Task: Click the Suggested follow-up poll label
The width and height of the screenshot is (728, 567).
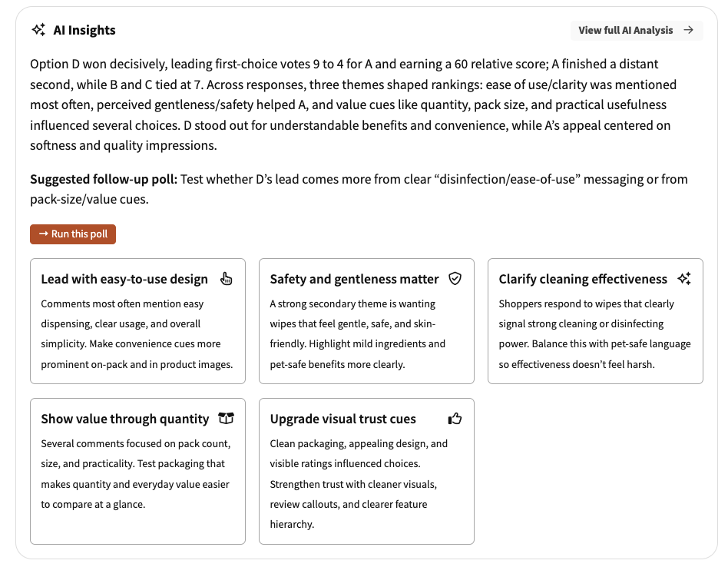Action: 104,179
